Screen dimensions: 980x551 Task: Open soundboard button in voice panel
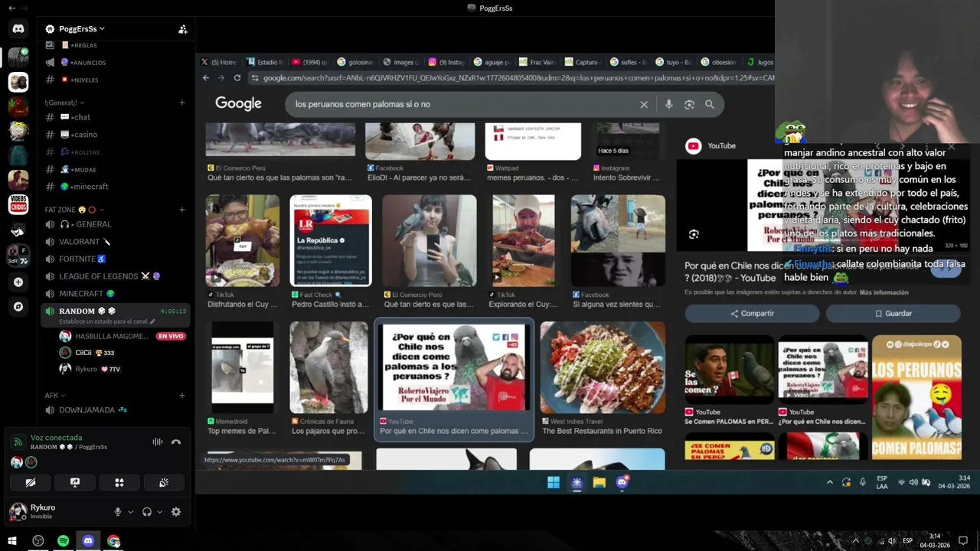tap(164, 482)
